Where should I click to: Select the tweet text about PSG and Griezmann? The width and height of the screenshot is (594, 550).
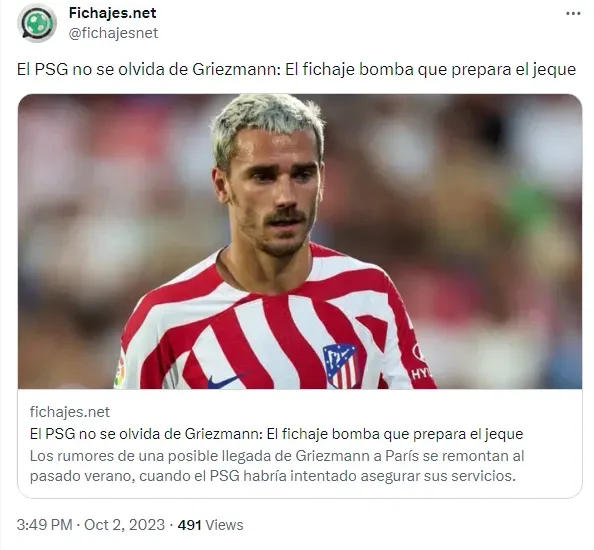(x=296, y=70)
